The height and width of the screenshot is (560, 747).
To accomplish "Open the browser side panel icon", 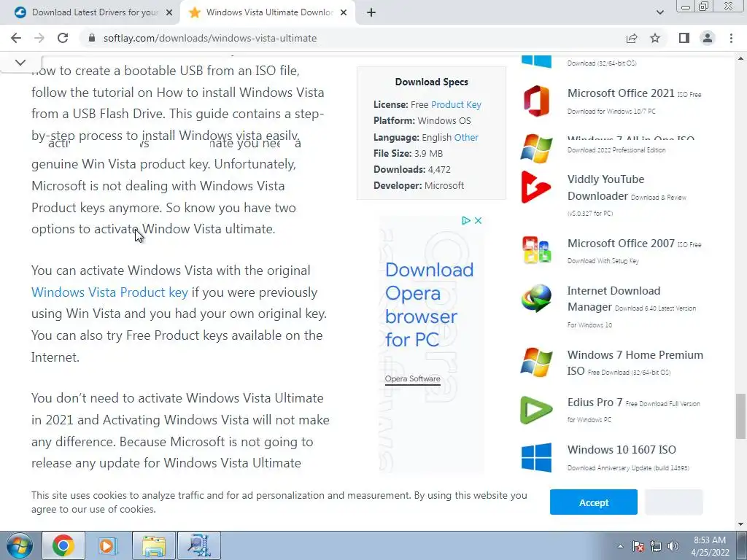I will coord(684,38).
